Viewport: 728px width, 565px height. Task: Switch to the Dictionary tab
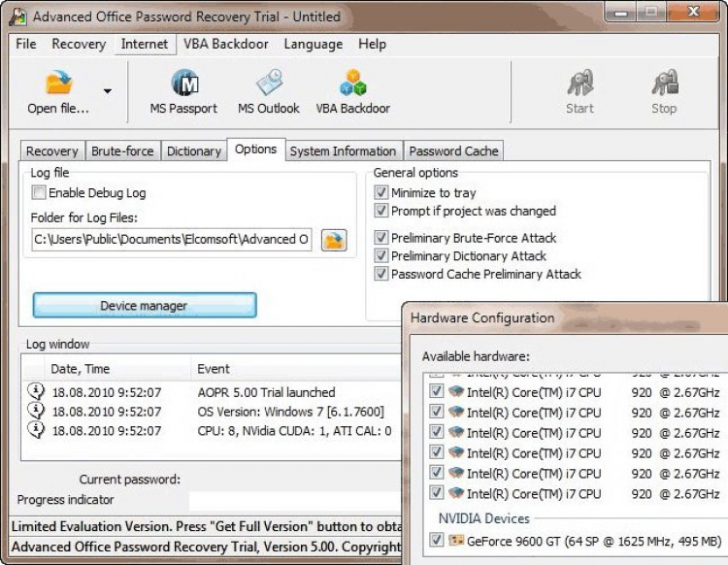(x=194, y=150)
